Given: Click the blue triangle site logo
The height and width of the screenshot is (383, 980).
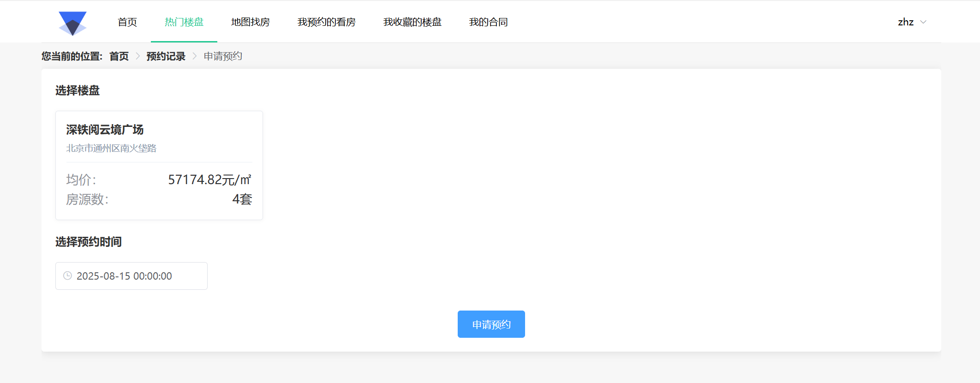Looking at the screenshot, I should (x=72, y=23).
